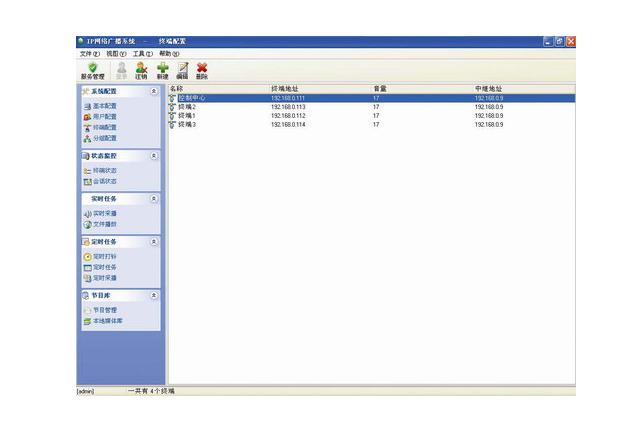Viewport: 630px width, 439px height.
Task: Collapse the 实时任务 sidebar section
Action: 154,199
